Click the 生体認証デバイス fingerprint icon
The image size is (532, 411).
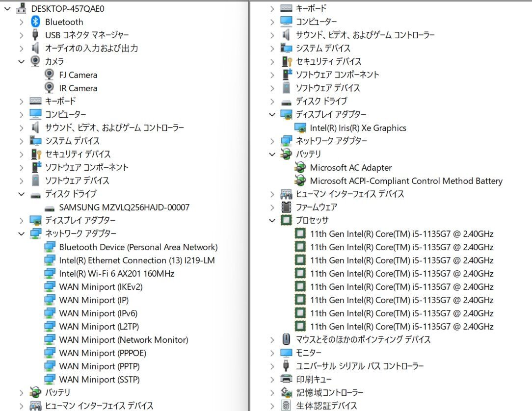[x=286, y=405]
